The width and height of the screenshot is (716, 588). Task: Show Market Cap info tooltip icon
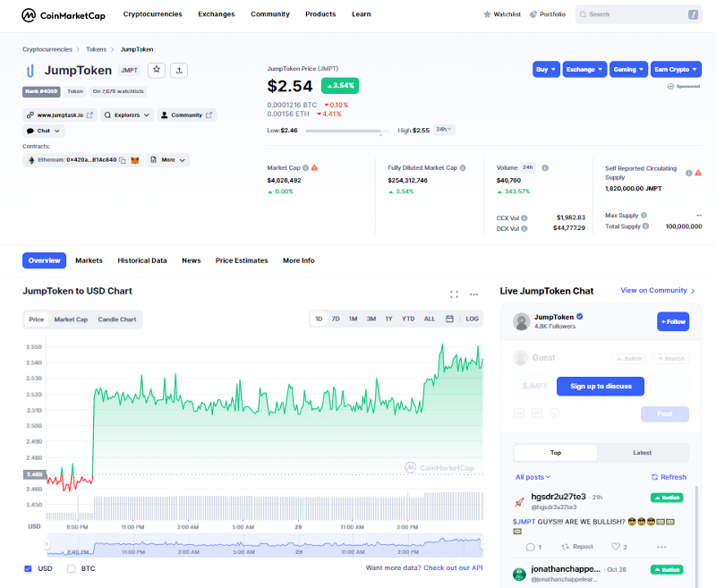pos(305,167)
